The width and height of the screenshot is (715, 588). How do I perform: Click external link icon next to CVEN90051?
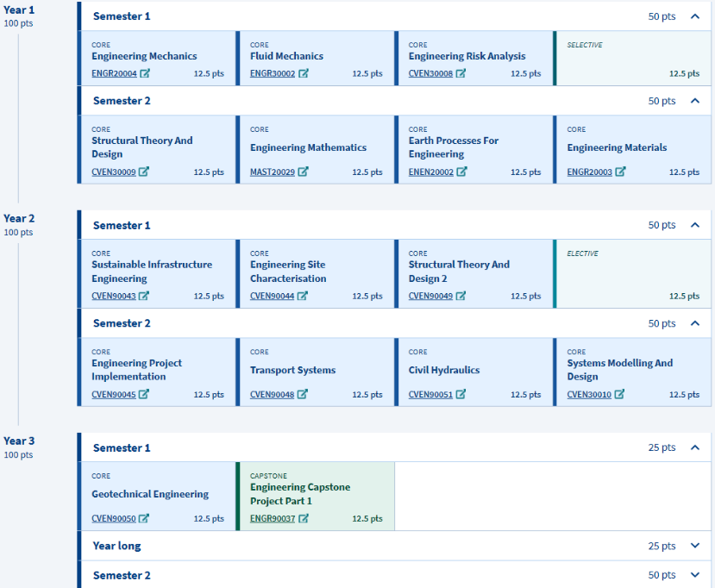pyautogui.click(x=461, y=394)
